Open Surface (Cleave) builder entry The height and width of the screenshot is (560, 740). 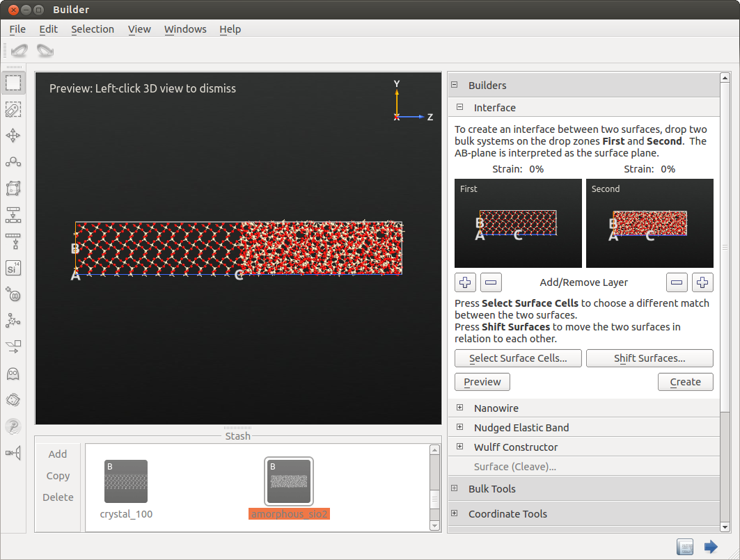coord(515,467)
